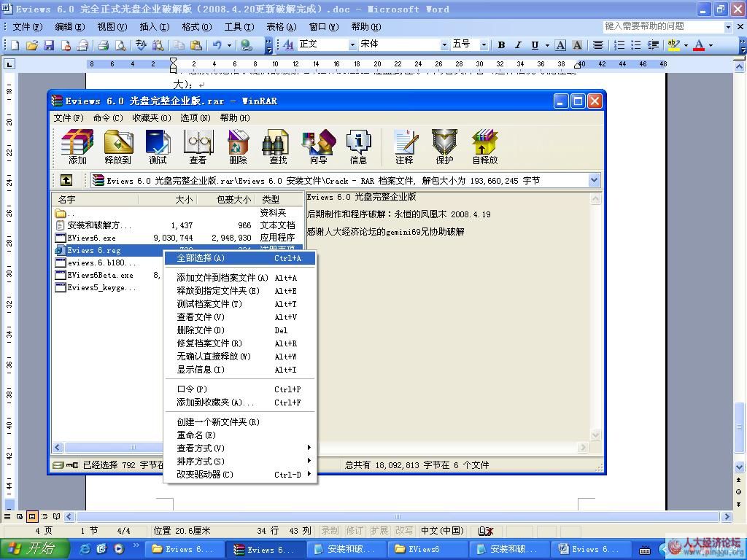
Task: Click Word's New document icon
Action: tap(15, 45)
